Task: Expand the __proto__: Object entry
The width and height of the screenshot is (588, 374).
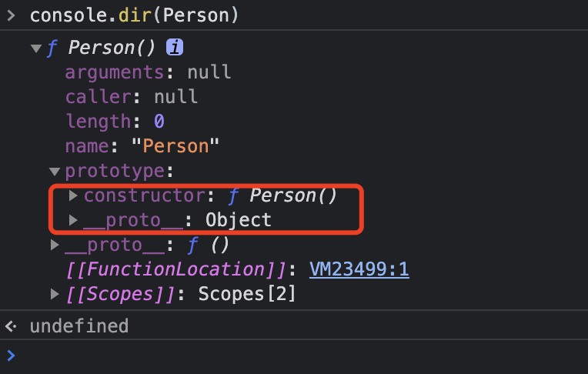Action: 74,220
